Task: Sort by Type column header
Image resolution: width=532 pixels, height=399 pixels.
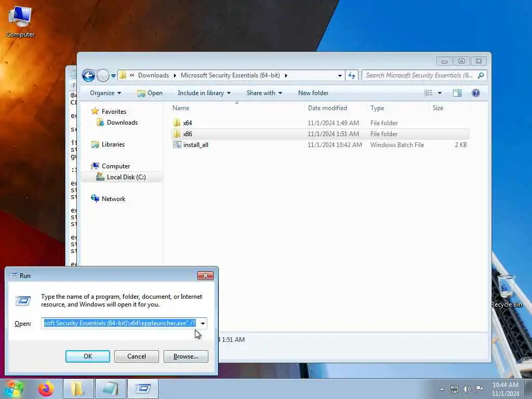Action: [398, 108]
